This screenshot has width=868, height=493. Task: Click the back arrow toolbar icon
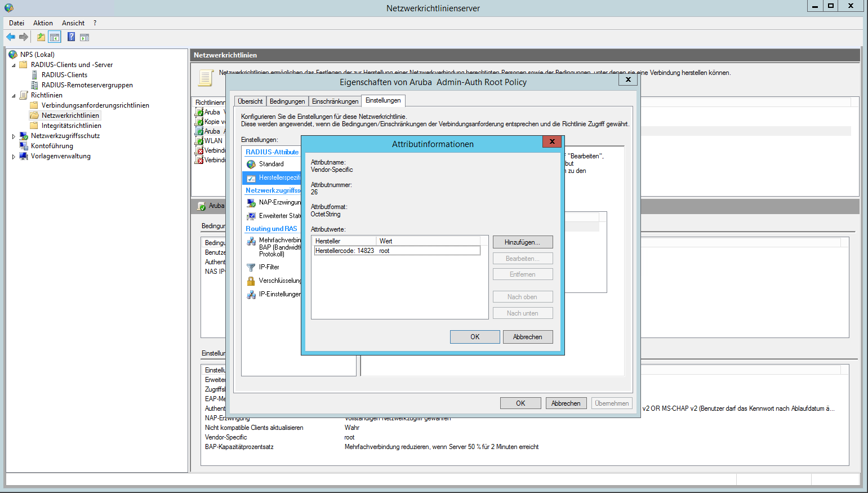point(11,37)
